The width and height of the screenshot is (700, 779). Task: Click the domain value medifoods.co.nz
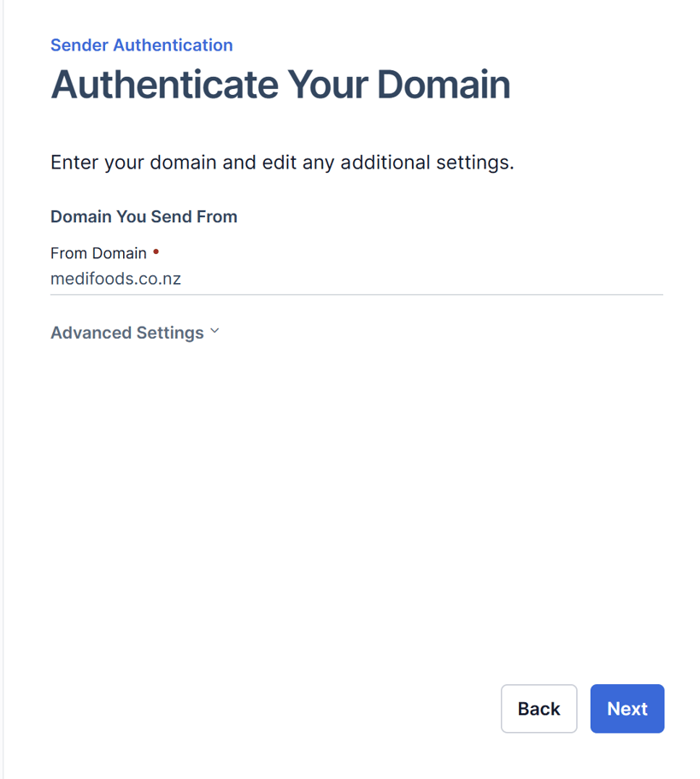[115, 278]
